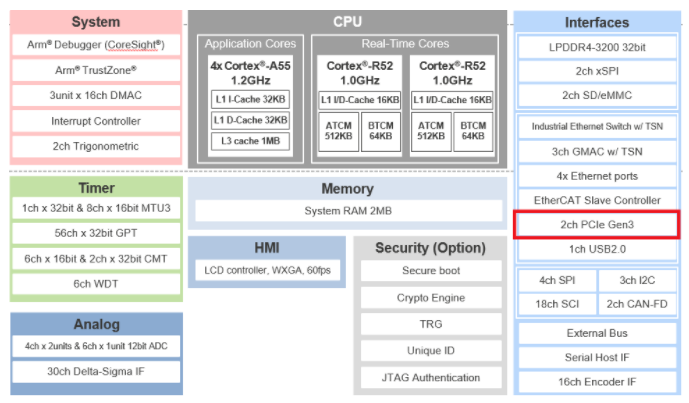This screenshot has height=403, width=689.
Task: Select the L3 cache 1MB box
Action: pyautogui.click(x=249, y=141)
